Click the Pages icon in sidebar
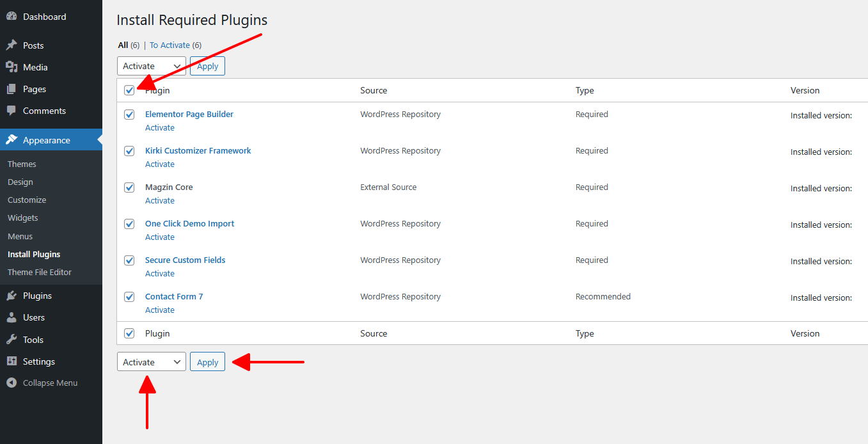 pyautogui.click(x=12, y=89)
